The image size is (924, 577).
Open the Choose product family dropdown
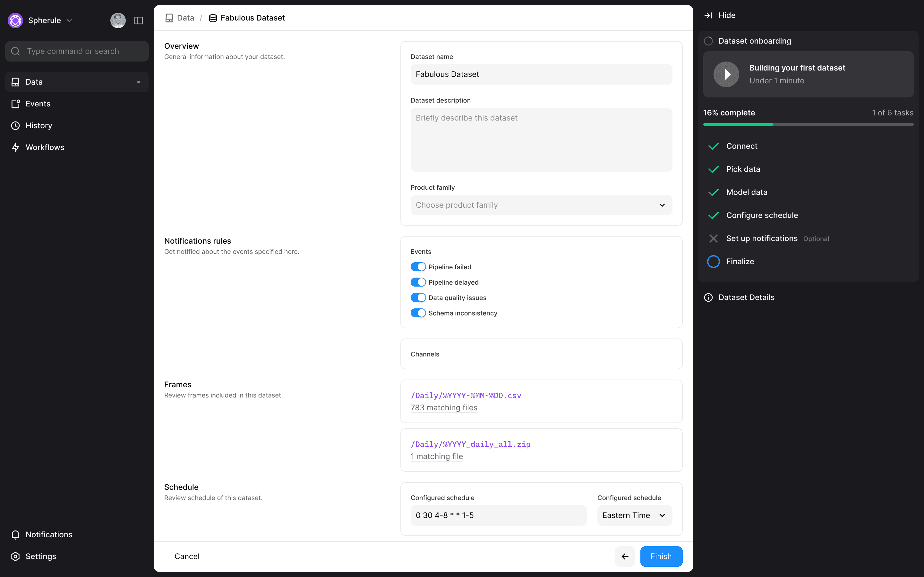coord(541,205)
